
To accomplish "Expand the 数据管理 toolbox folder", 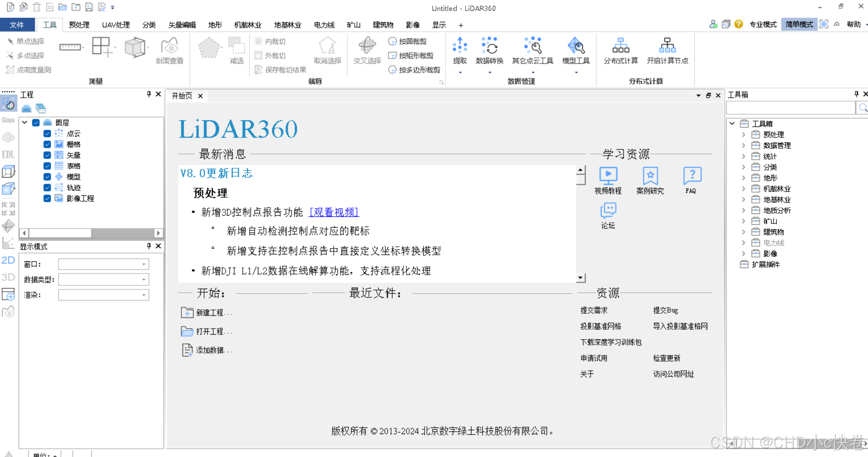I will point(743,146).
